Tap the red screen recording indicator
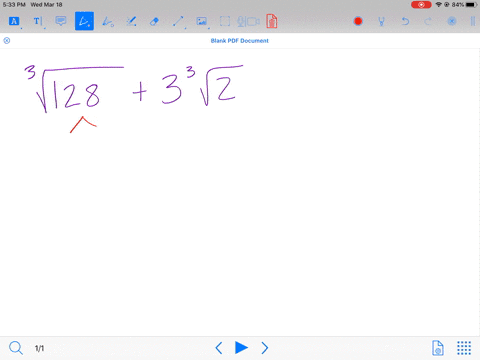Screen dimensions: 480x360 click(421, 5)
